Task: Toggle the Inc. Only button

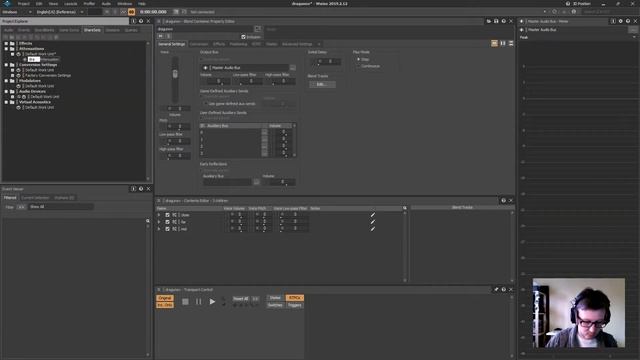Action: tap(165, 305)
